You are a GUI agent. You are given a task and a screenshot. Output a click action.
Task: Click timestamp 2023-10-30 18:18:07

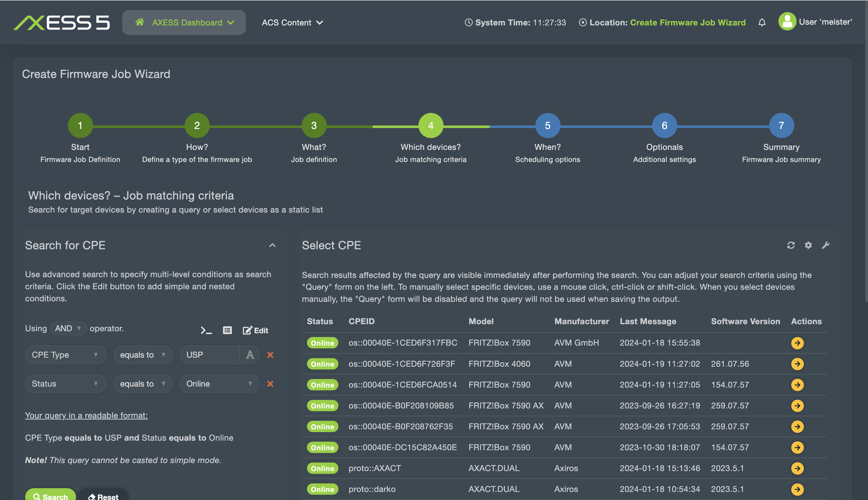coord(659,447)
